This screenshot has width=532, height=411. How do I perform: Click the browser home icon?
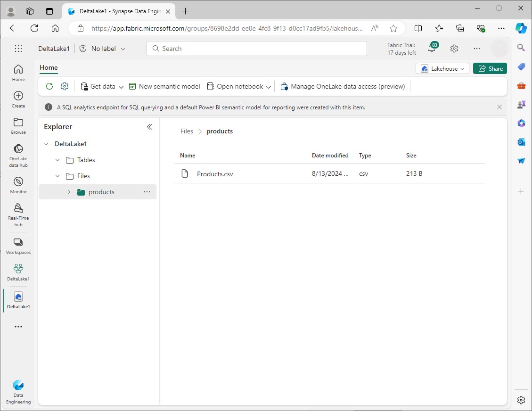[x=55, y=28]
